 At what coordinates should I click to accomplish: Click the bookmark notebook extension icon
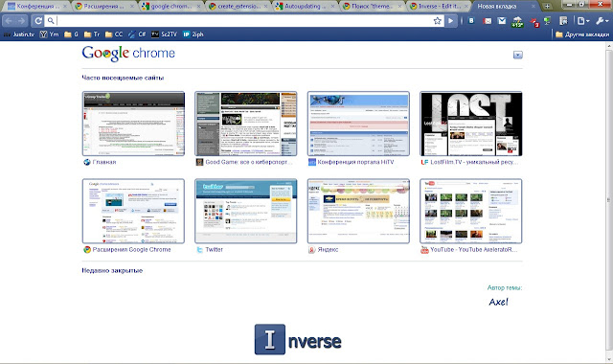point(563,21)
